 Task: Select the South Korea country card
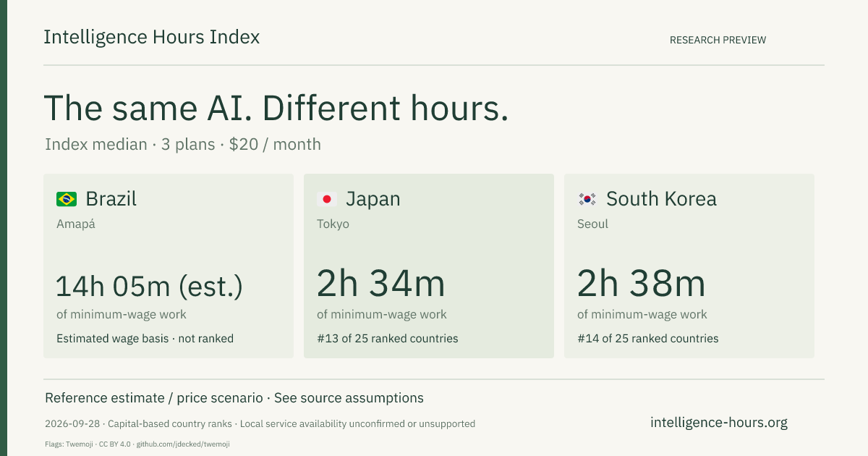(x=689, y=266)
